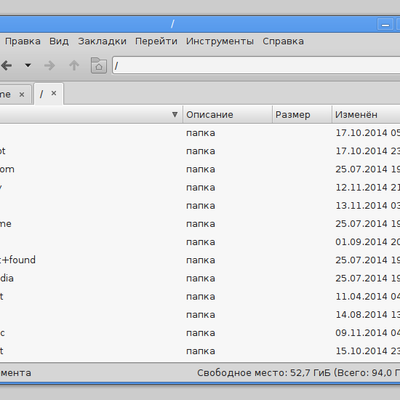Open the Перейти menu
Screen dimensions: 400x400
pos(156,41)
